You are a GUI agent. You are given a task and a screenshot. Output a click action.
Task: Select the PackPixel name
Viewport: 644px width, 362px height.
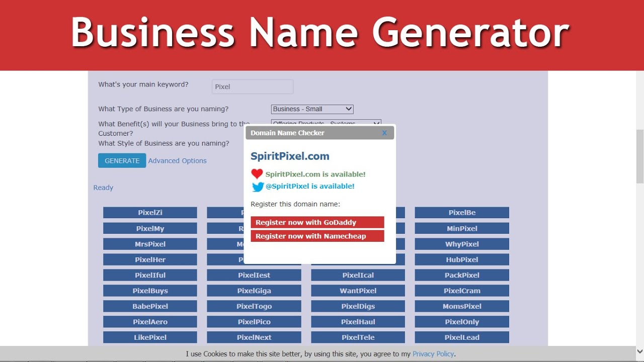point(462,275)
